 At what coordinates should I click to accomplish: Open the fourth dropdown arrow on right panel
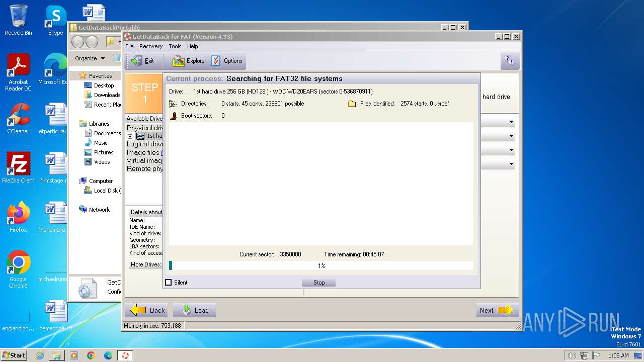click(511, 164)
